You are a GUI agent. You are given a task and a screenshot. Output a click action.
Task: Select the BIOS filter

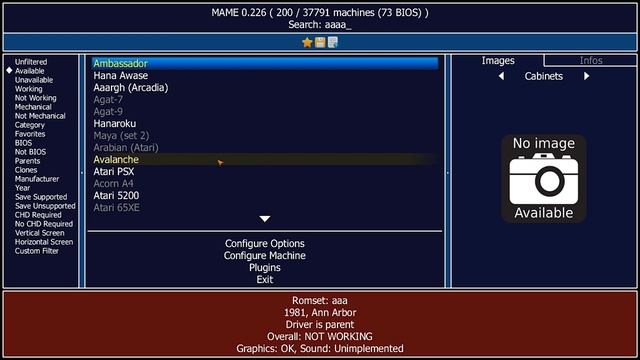pyautogui.click(x=23, y=143)
